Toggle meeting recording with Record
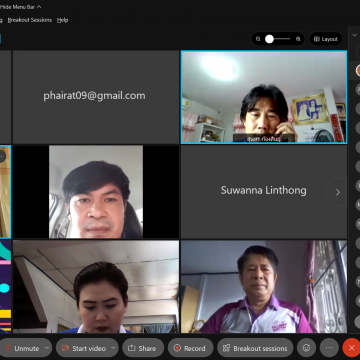The image size is (360, 360). coord(190,348)
